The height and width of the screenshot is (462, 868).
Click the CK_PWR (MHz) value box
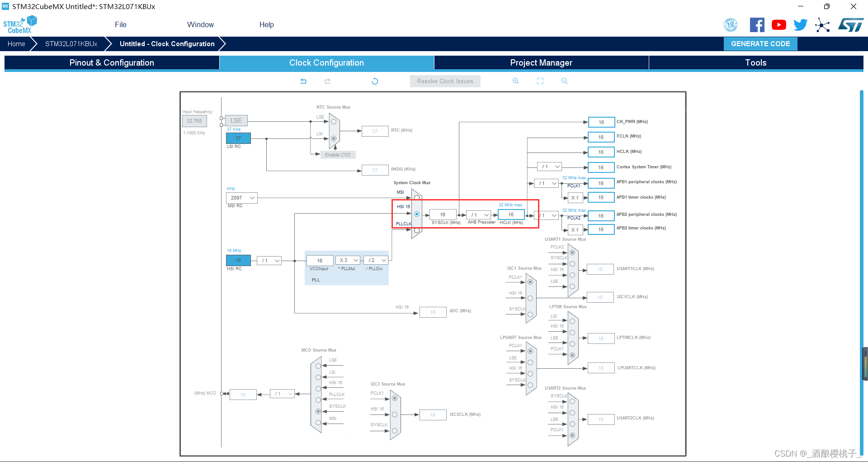pyautogui.click(x=601, y=122)
